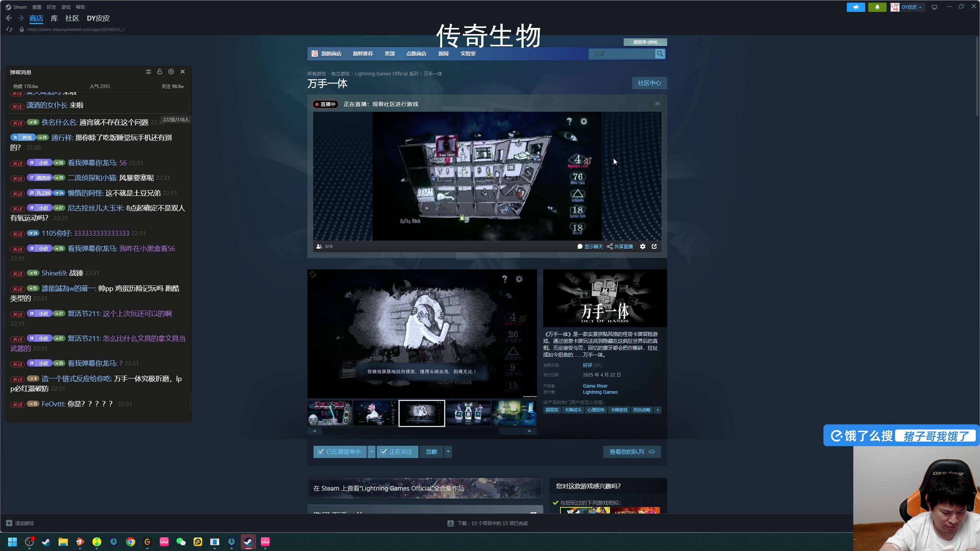Click the 独立游戏 breadcrumb link
This screenshot has height=551, width=980.
coord(340,74)
